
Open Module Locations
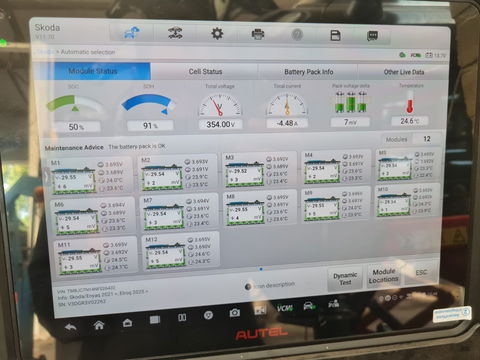point(384,276)
